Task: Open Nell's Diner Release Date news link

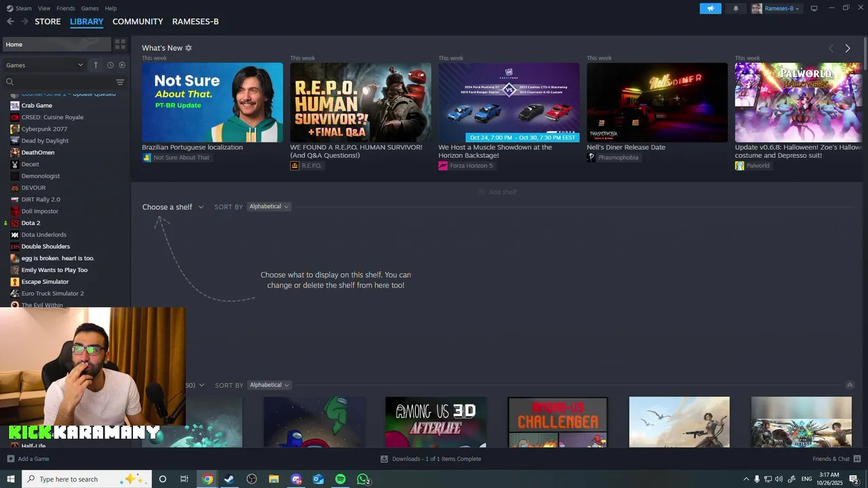Action: (x=626, y=147)
